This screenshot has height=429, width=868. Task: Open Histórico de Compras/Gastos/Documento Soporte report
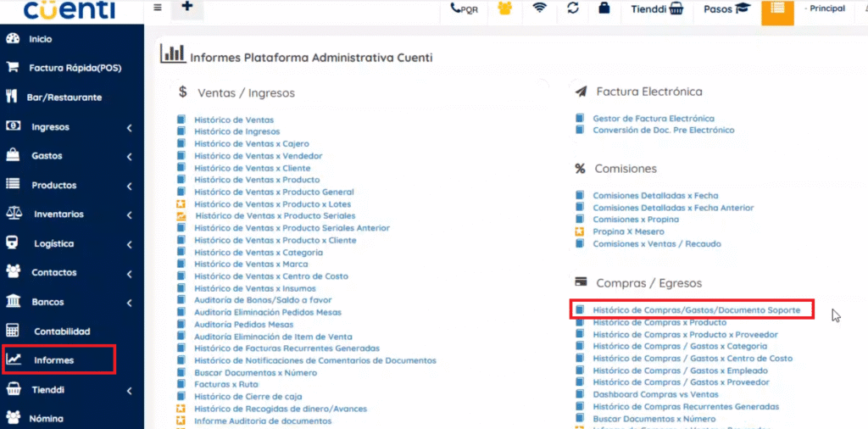696,310
